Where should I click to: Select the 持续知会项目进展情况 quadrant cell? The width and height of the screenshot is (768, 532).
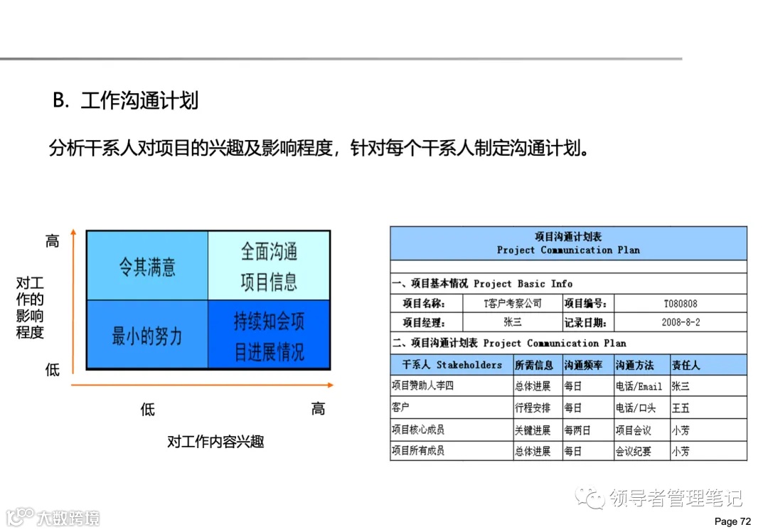point(270,334)
